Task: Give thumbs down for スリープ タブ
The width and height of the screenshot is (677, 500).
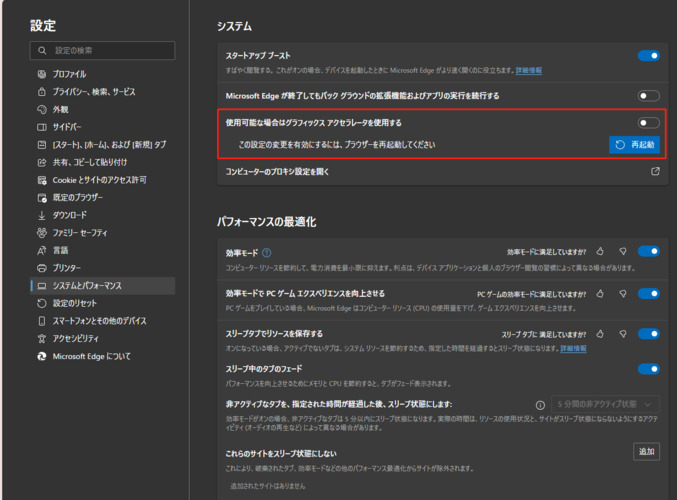Action: coord(623,334)
